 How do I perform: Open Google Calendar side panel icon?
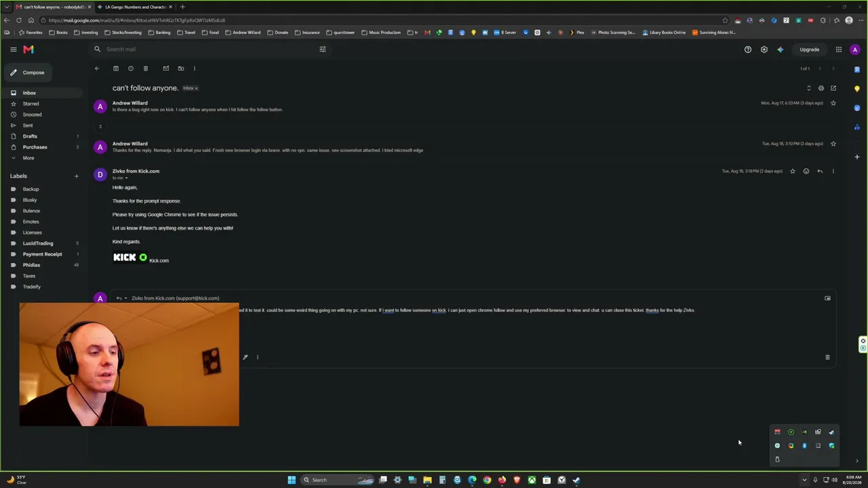[857, 70]
